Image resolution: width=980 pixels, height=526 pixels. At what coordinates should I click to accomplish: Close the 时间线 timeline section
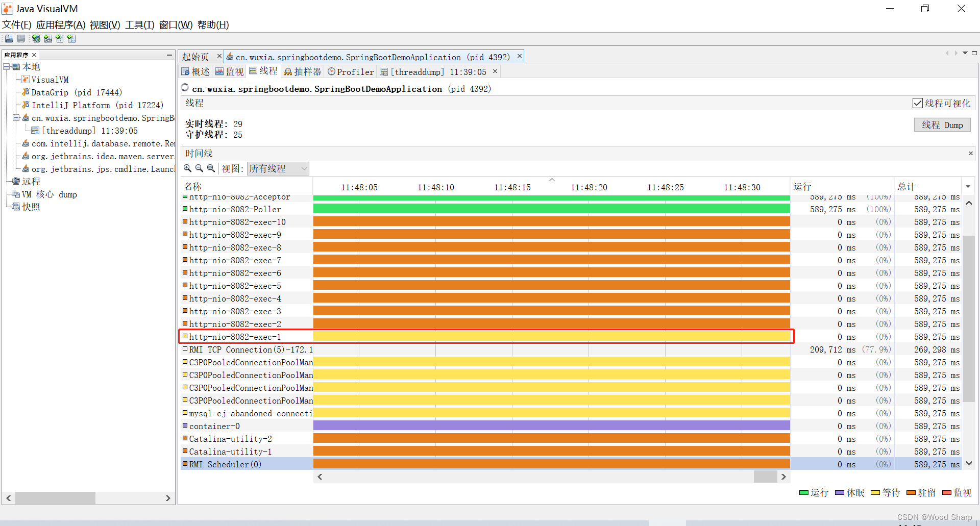coord(970,154)
